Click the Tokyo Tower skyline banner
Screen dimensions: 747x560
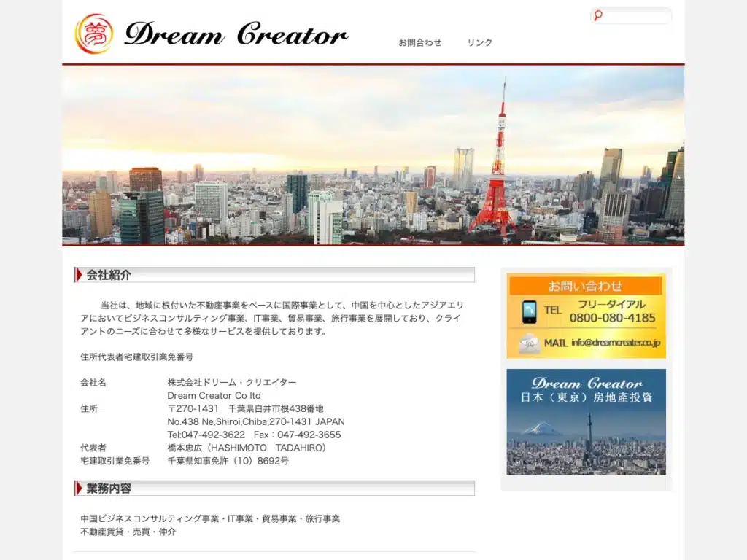pyautogui.click(x=373, y=155)
